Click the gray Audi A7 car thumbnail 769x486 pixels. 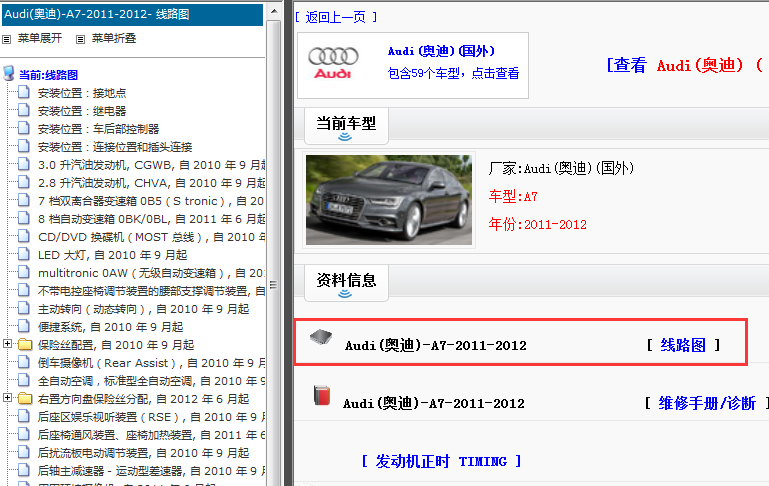388,199
